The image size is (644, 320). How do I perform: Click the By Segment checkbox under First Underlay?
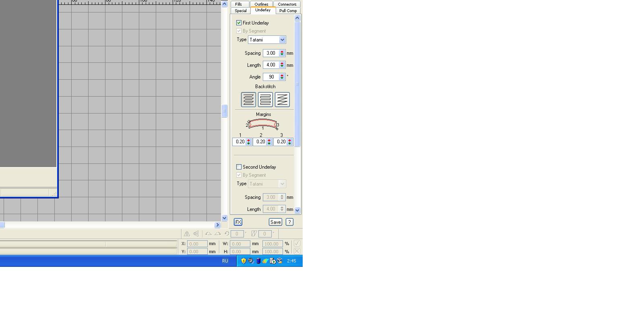click(x=239, y=31)
